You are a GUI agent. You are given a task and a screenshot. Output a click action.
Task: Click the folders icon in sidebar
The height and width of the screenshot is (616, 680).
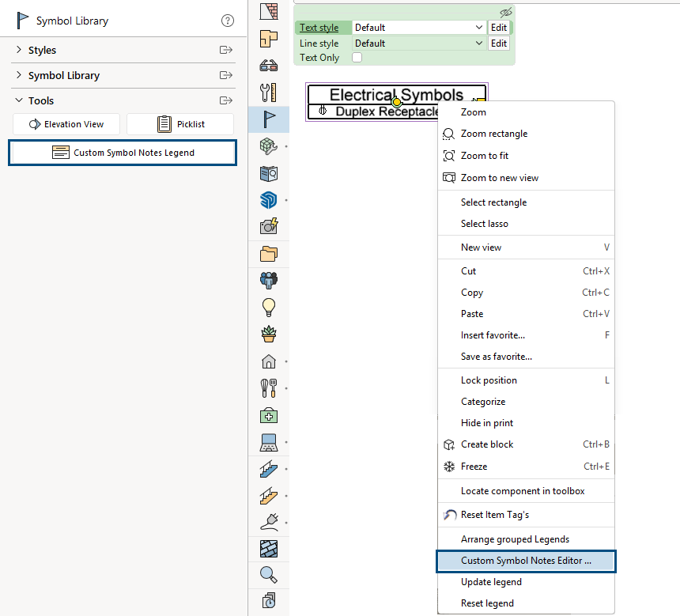point(269,254)
